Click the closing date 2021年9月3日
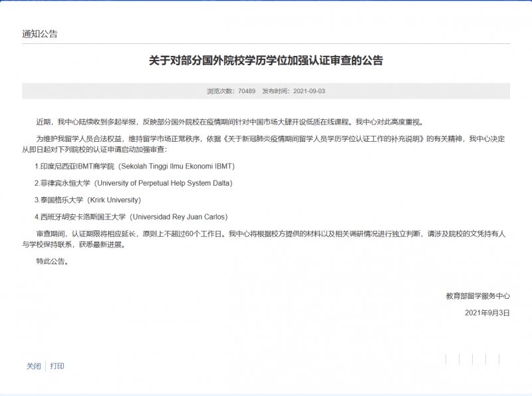This screenshot has height=396, width=532. tap(487, 313)
